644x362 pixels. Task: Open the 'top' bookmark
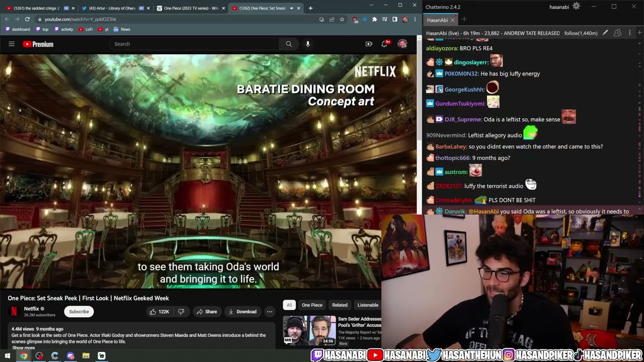coord(42,29)
